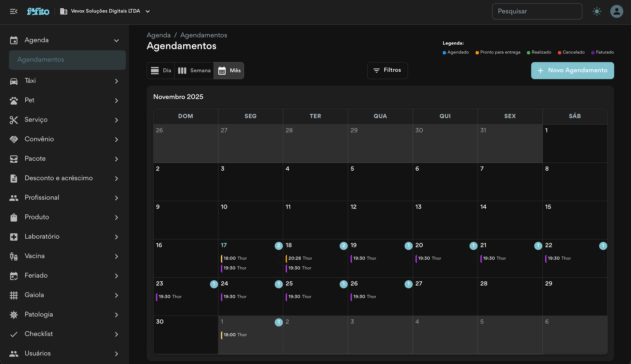The width and height of the screenshot is (631, 364).
Task: Click the Novo Agendamento button
Action: pos(572,70)
